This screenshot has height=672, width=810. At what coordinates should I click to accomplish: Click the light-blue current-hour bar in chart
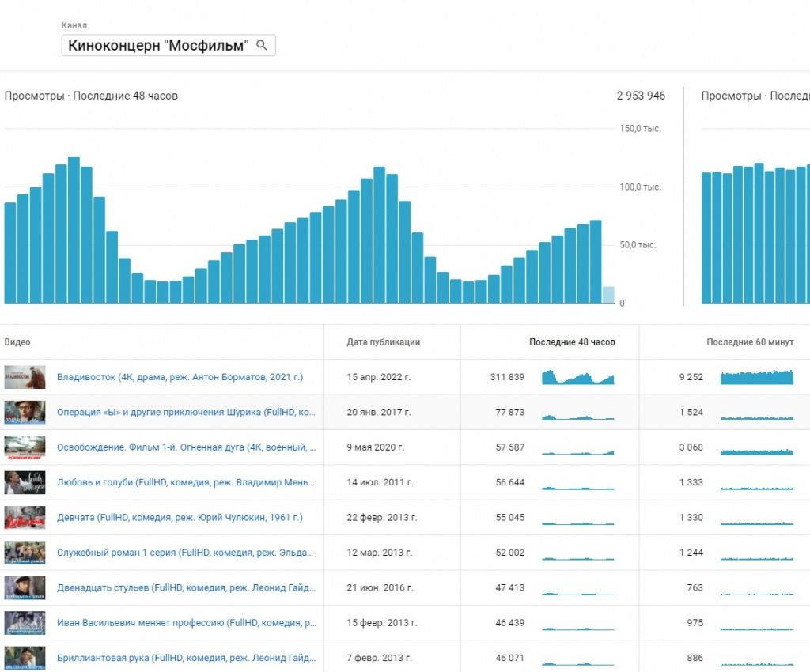(608, 295)
